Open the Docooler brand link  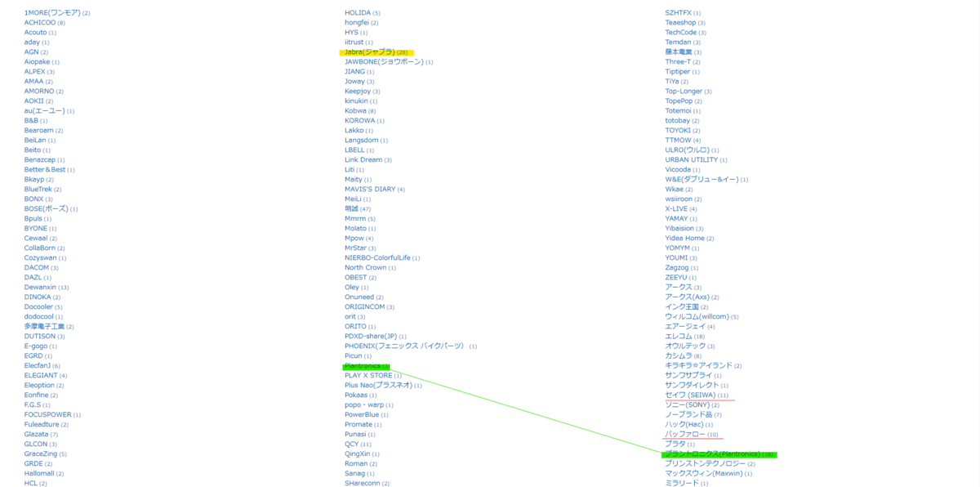38,307
